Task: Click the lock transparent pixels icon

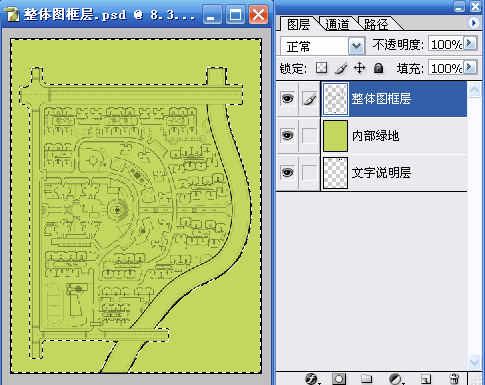Action: pos(321,68)
